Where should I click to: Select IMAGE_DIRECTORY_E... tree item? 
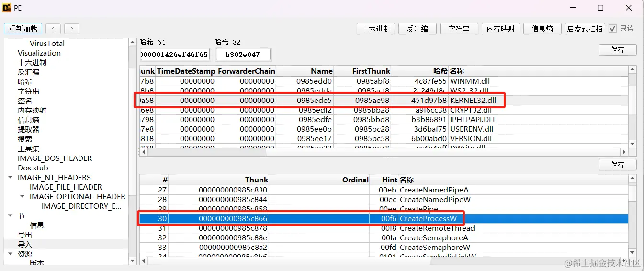(x=81, y=206)
